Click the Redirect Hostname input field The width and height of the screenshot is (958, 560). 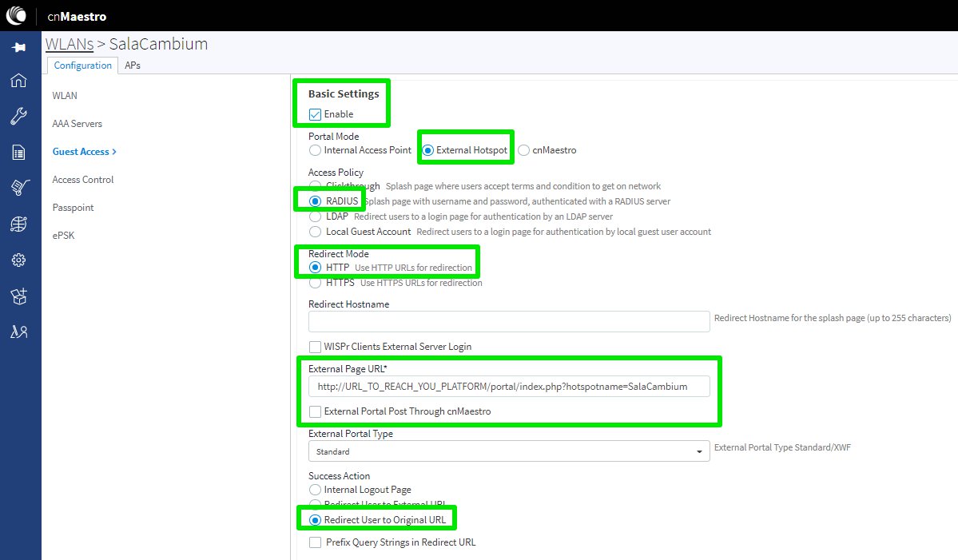[508, 321]
